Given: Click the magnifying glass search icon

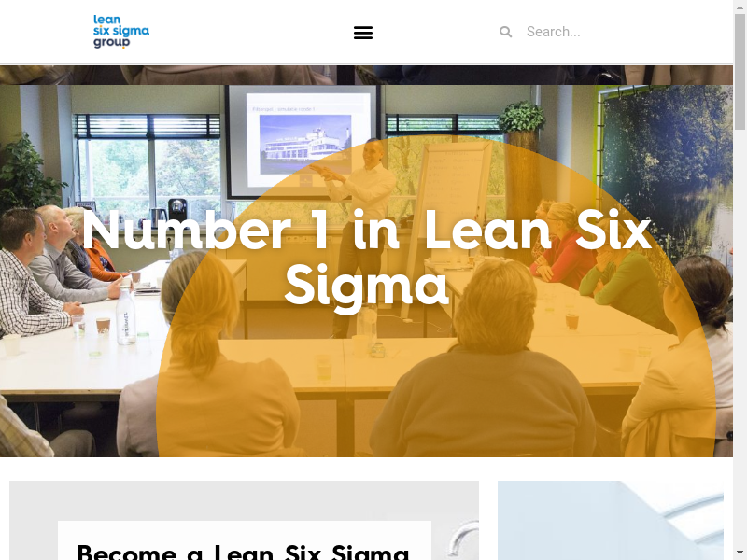Looking at the screenshot, I should click(505, 32).
